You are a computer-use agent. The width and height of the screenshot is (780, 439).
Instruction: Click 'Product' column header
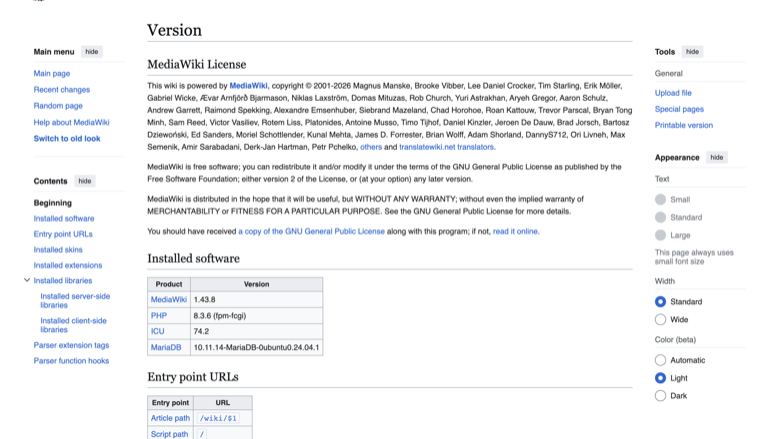pyautogui.click(x=169, y=284)
